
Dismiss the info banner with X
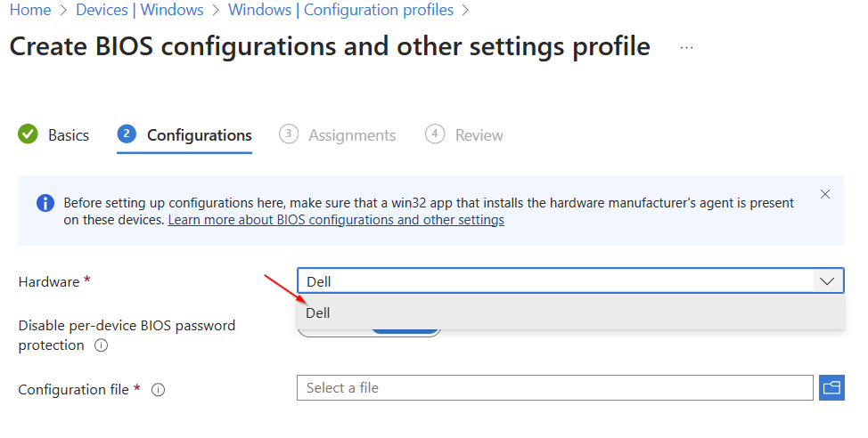pos(825,194)
